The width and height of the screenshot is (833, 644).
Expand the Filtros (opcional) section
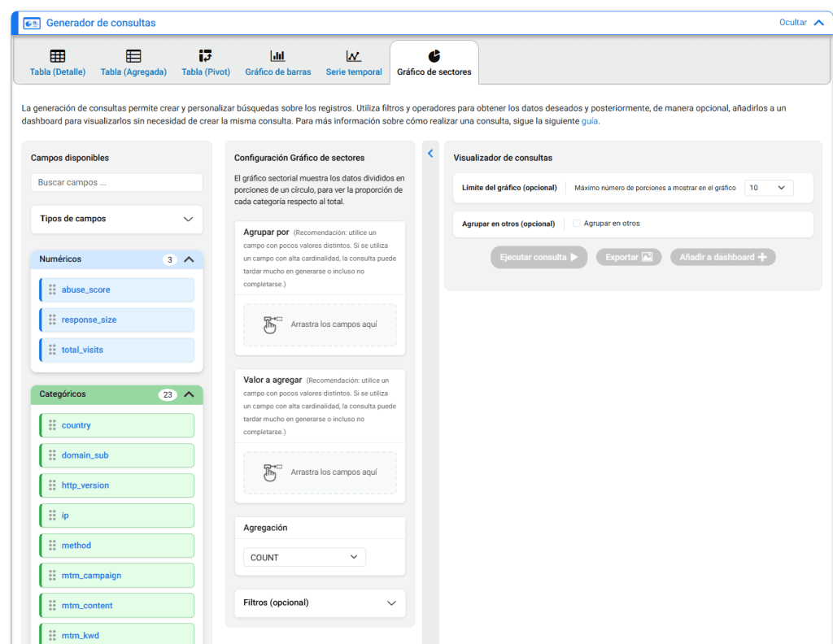(320, 603)
